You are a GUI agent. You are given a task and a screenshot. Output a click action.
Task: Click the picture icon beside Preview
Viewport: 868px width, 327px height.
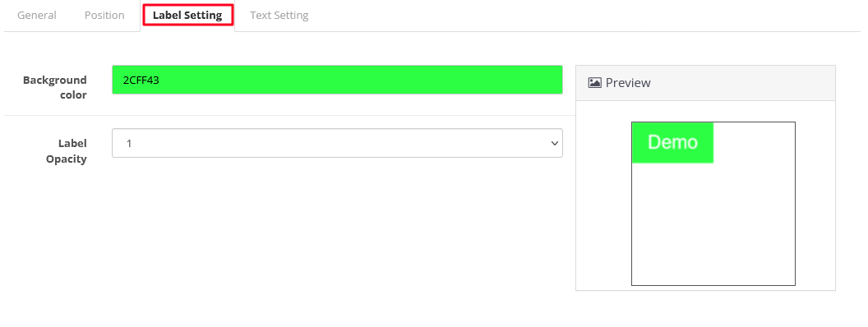pyautogui.click(x=594, y=83)
